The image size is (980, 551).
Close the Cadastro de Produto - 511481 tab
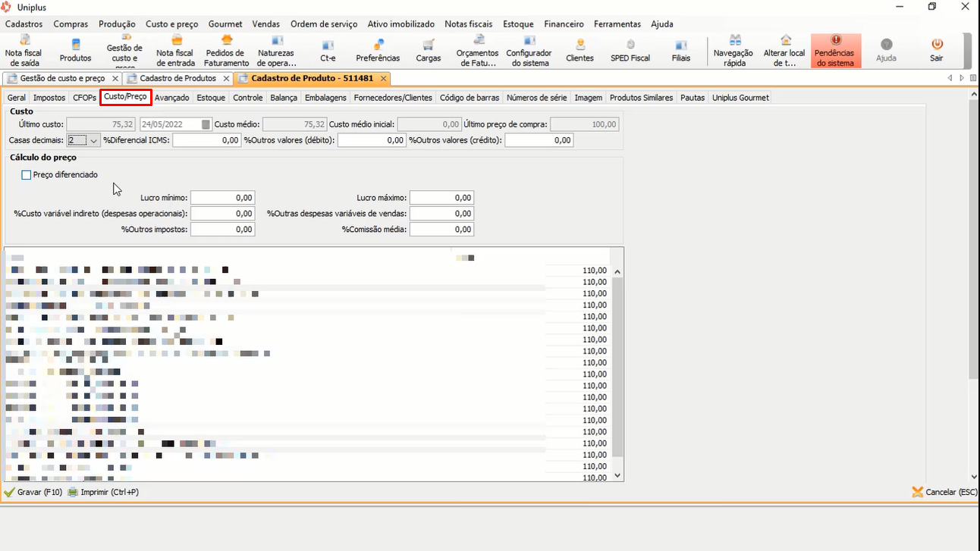[384, 78]
